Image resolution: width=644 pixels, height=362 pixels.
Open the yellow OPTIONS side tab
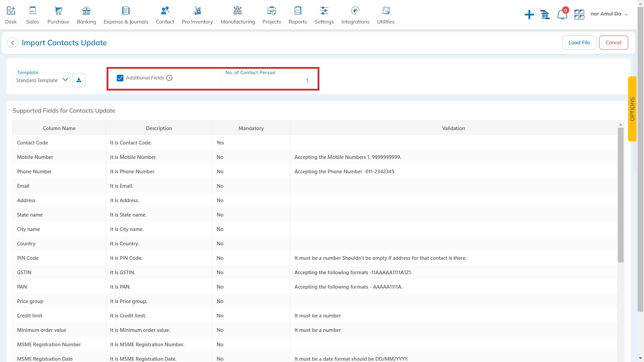click(x=632, y=109)
